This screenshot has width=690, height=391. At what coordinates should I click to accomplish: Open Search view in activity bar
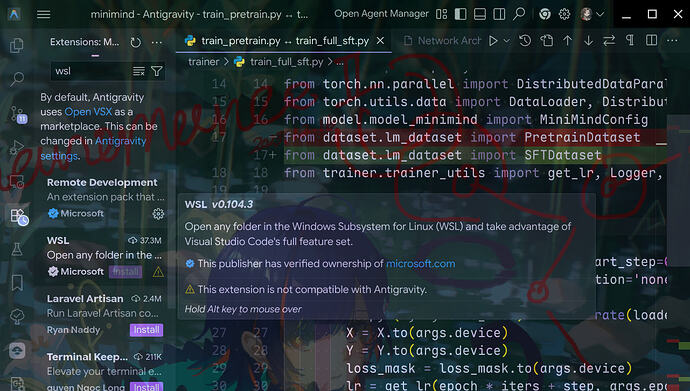click(x=17, y=79)
